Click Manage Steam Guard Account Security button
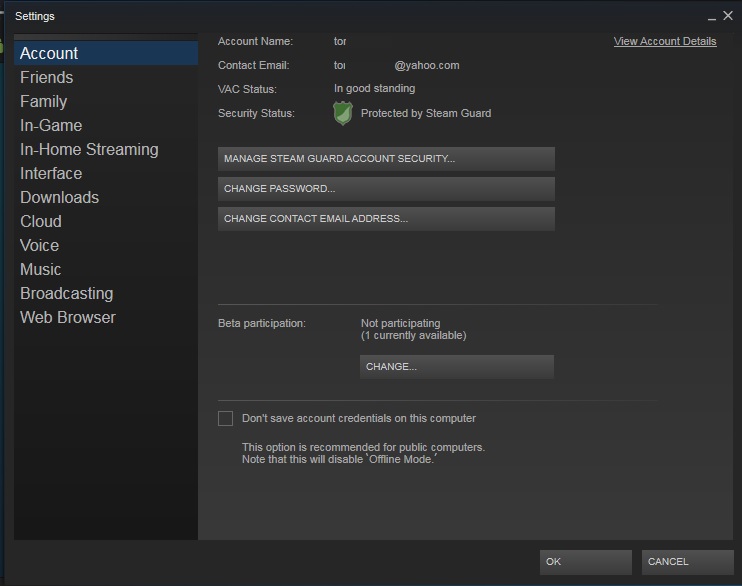The height and width of the screenshot is (586, 742). click(386, 159)
